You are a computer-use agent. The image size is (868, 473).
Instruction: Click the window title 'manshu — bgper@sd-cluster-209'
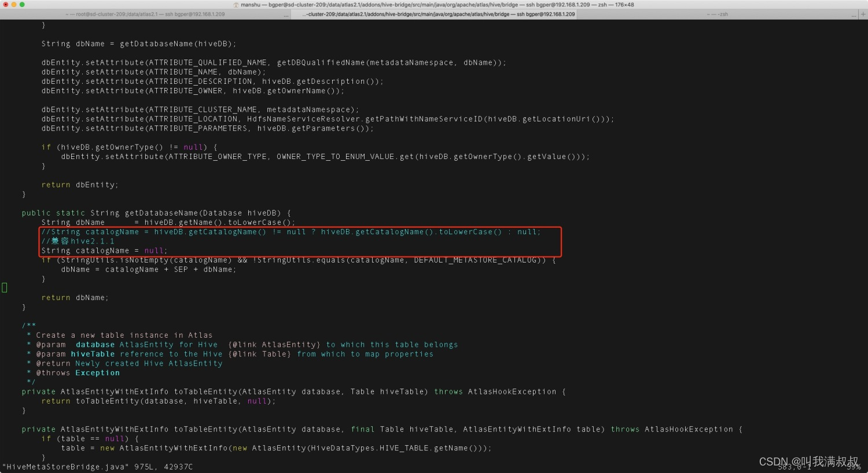tap(434, 5)
